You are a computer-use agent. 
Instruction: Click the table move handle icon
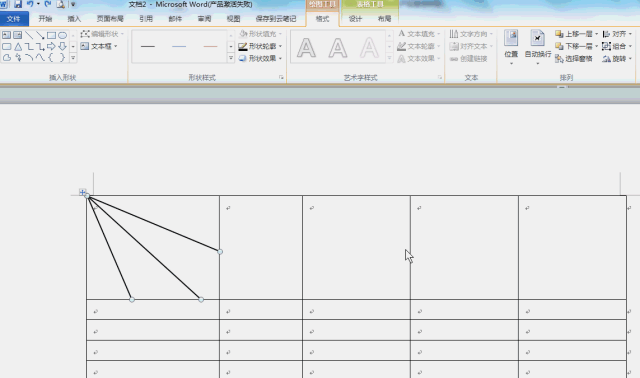point(82,192)
